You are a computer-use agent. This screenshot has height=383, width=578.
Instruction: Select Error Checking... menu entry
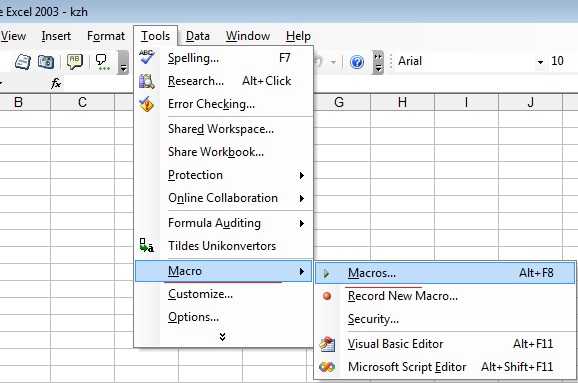coord(224,104)
